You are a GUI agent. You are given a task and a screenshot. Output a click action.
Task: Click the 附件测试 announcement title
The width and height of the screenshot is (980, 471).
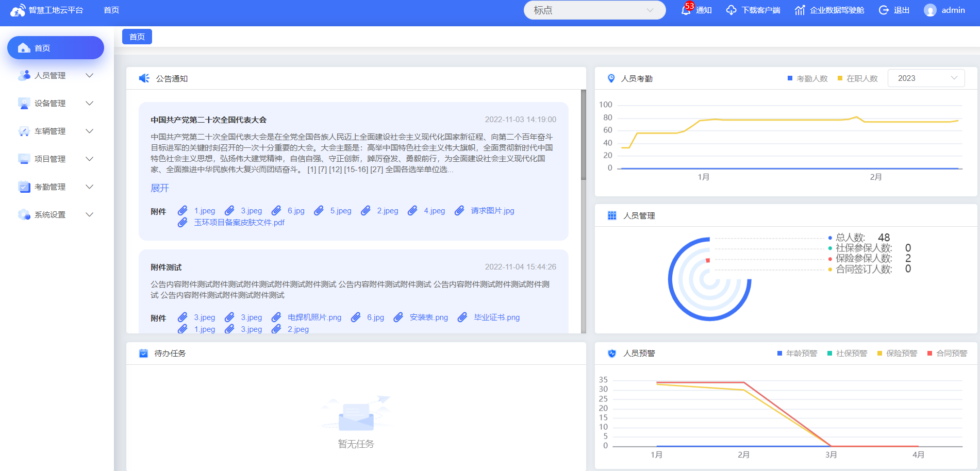pos(166,267)
